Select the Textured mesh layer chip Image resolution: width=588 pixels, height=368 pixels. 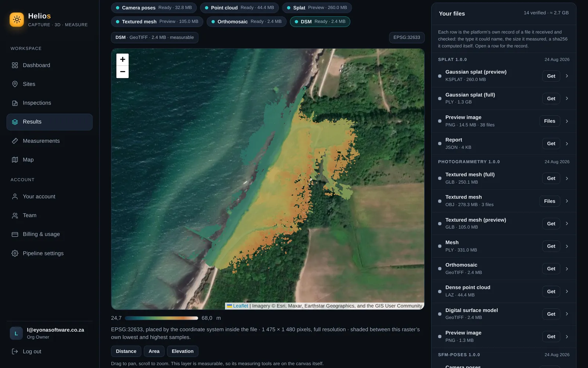[157, 22]
